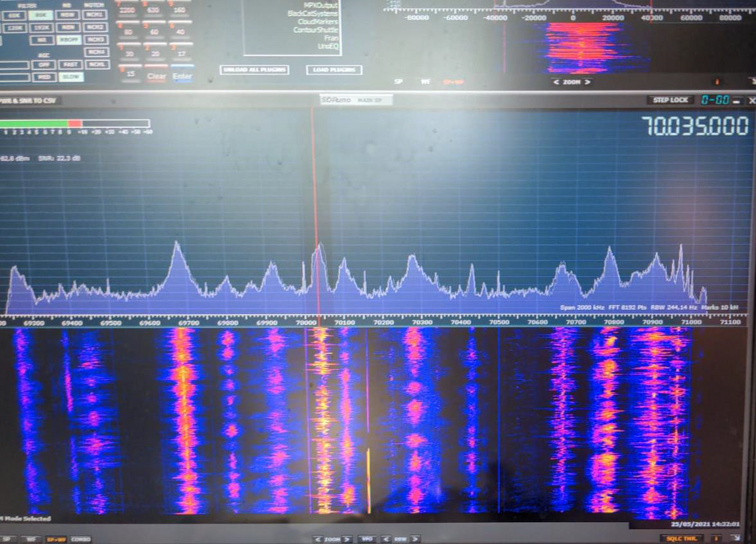
Task: Activate notch NCH1
Action: (95, 15)
